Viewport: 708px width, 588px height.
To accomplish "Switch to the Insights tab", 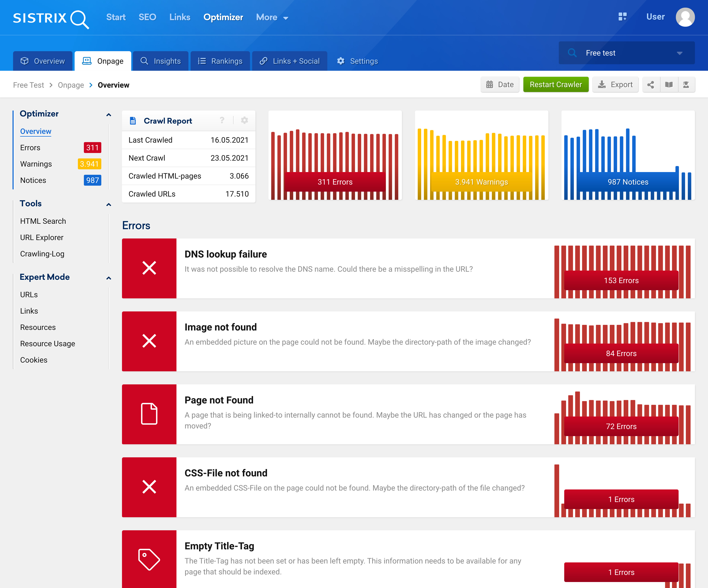I will tap(160, 61).
